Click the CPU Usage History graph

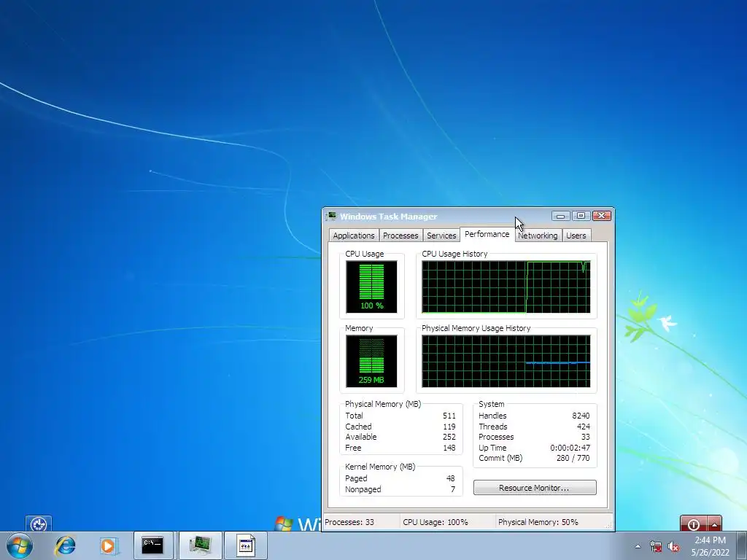[x=506, y=287]
